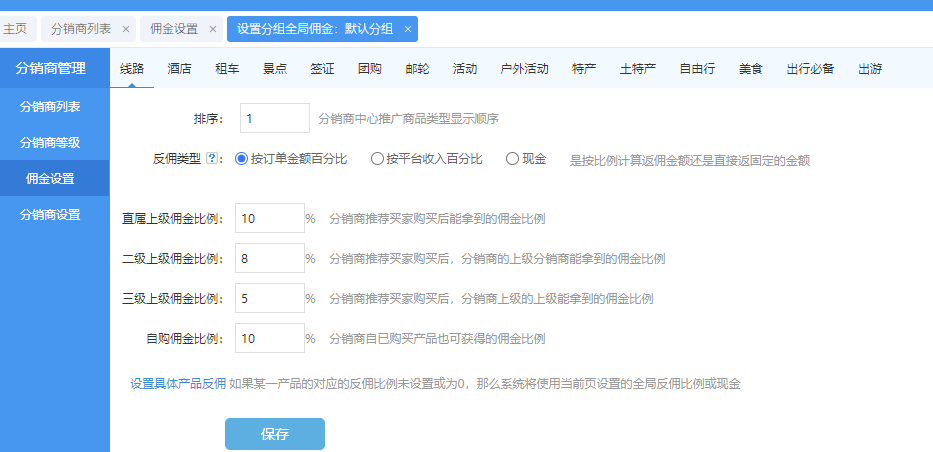Close the 佣金设置 tab

coord(212,29)
